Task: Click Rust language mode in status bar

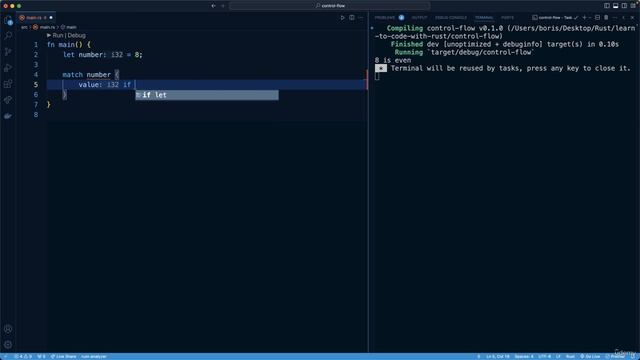Action: pos(570,356)
